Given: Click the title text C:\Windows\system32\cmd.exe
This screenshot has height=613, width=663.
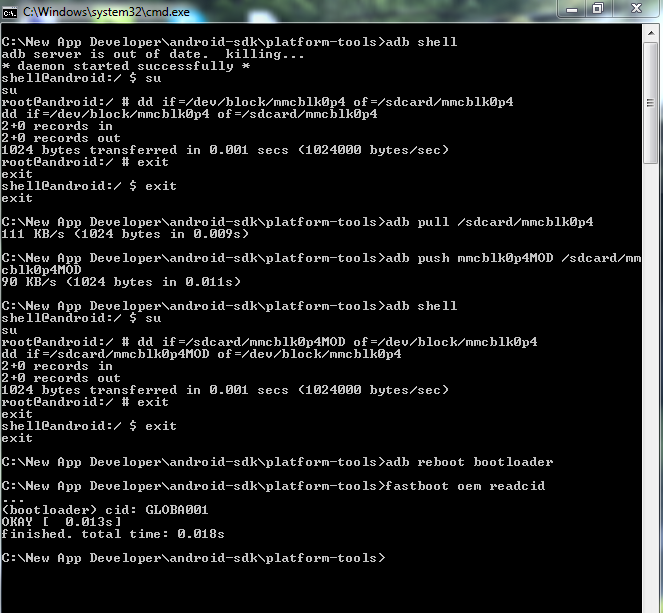Looking at the screenshot, I should 106,12.
